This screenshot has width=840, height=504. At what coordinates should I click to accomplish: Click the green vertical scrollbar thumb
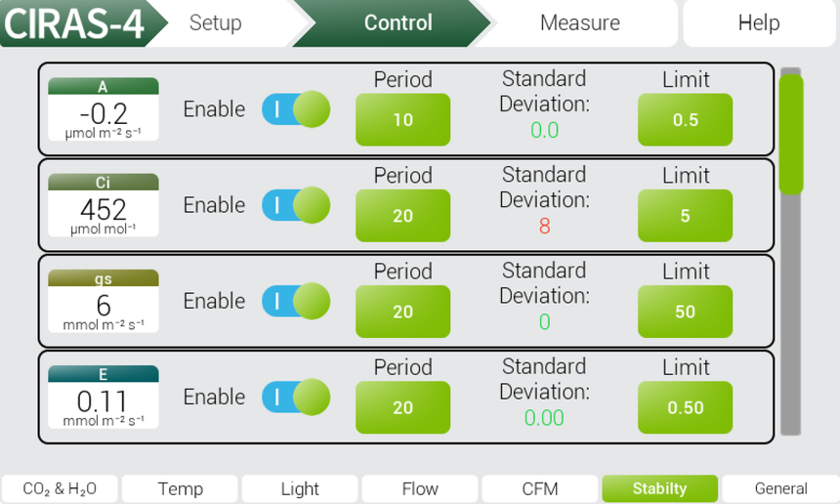(790, 134)
